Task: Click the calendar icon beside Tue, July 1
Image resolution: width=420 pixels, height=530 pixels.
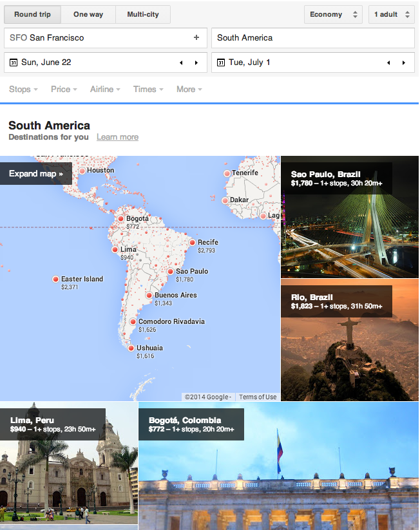Action: tap(221, 62)
